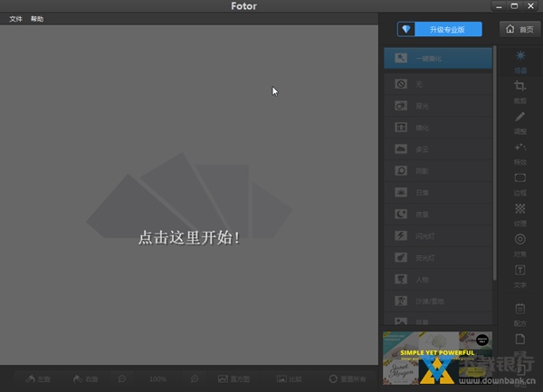543x392 pixels.
Task: Open the 边框 borders tool
Action: point(520,184)
